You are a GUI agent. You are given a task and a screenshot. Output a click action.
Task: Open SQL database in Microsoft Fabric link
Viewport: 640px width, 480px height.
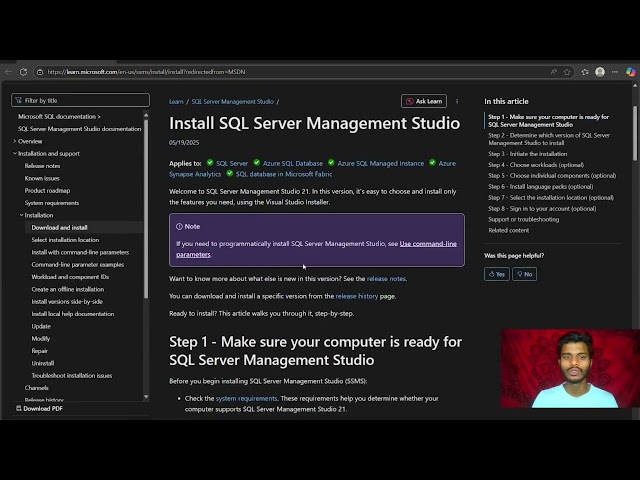[x=284, y=174]
